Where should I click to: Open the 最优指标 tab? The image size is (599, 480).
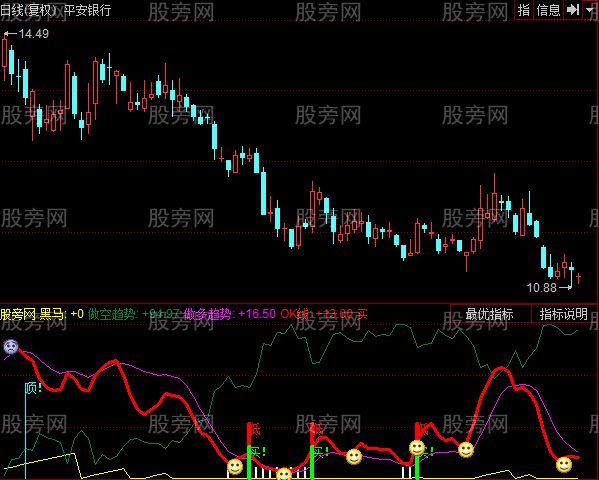pos(490,314)
